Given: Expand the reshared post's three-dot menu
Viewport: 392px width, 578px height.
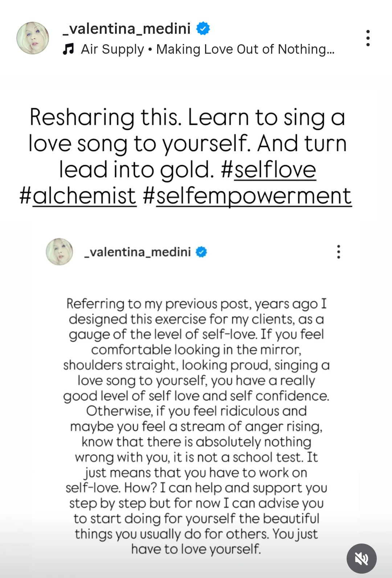Looking at the screenshot, I should (338, 251).
